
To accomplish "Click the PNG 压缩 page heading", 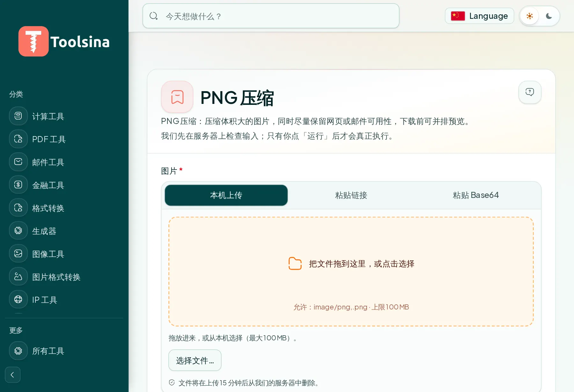I will point(237,98).
